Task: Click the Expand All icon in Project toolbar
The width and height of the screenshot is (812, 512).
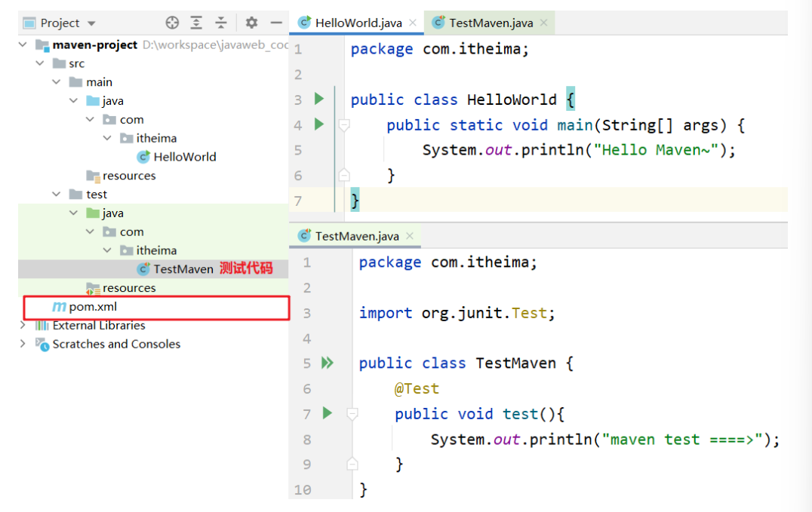Action: pyautogui.click(x=196, y=23)
